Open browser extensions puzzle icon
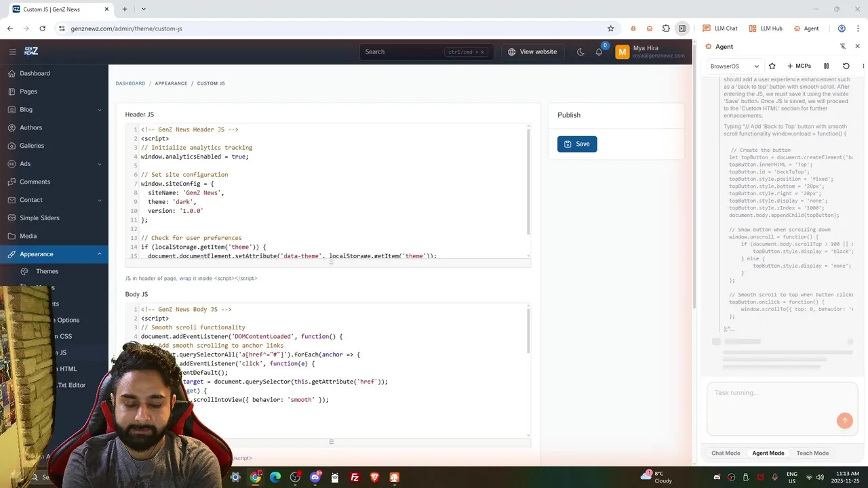The image size is (868, 488). 666,28
